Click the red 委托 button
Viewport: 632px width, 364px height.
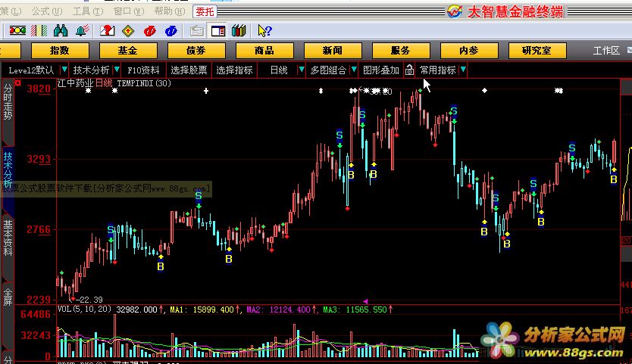tap(205, 11)
